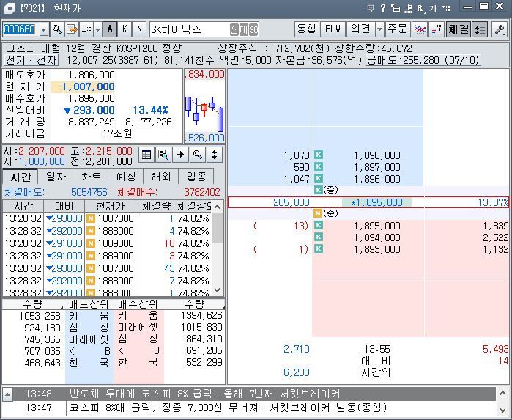Click the wrench settings icon

tap(500, 29)
